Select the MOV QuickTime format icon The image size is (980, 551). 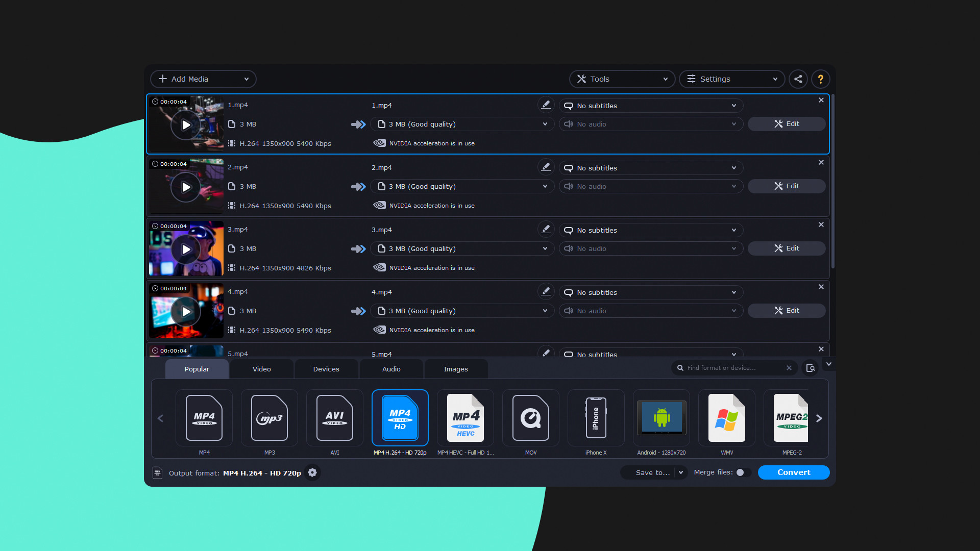530,417
